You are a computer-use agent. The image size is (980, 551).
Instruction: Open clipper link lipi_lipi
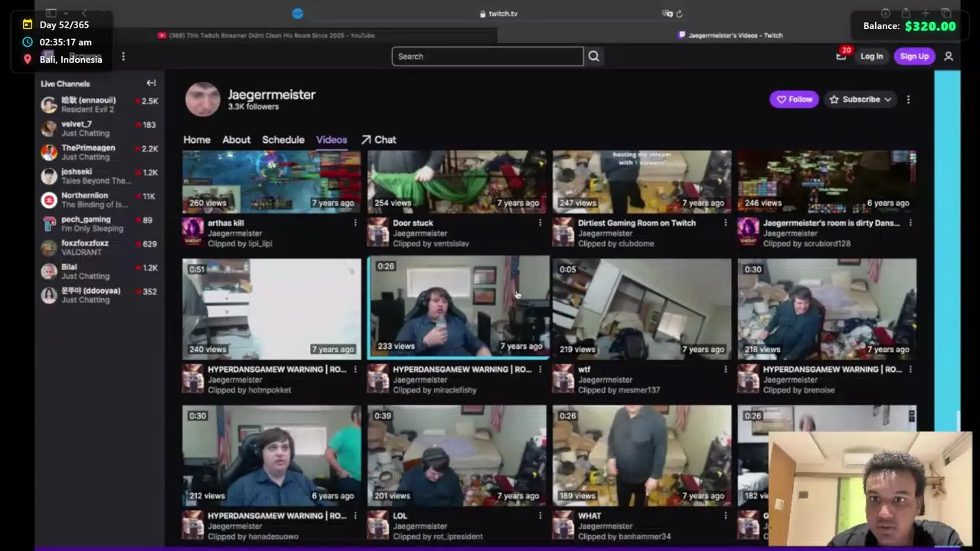click(x=260, y=243)
